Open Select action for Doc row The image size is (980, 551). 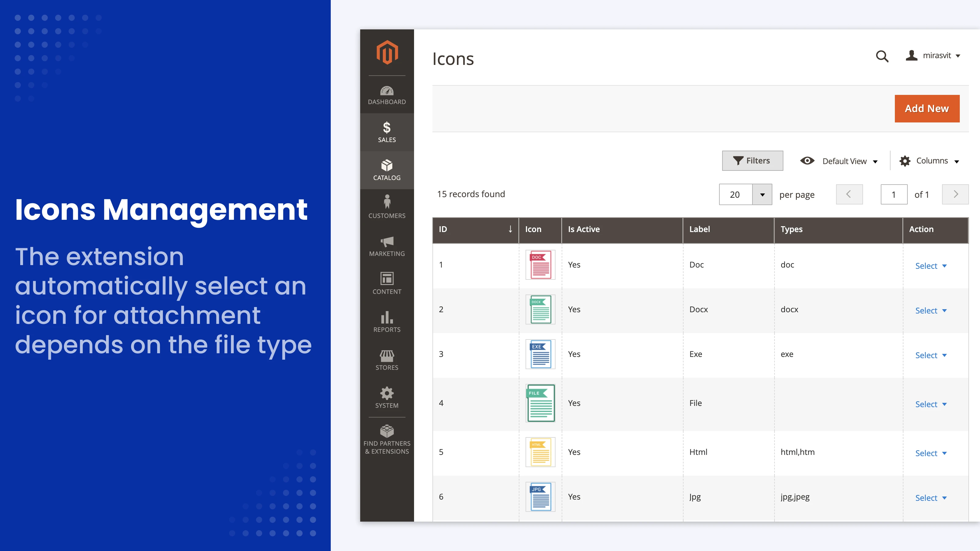coord(931,266)
